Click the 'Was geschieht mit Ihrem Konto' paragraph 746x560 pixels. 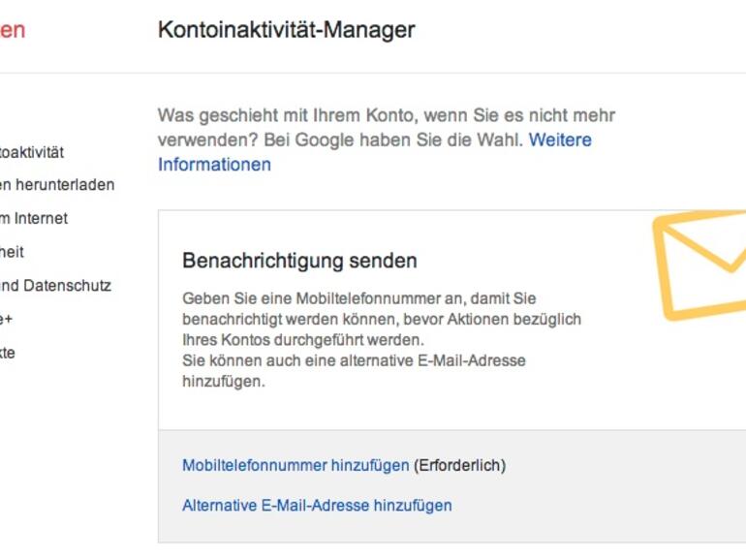point(386,116)
